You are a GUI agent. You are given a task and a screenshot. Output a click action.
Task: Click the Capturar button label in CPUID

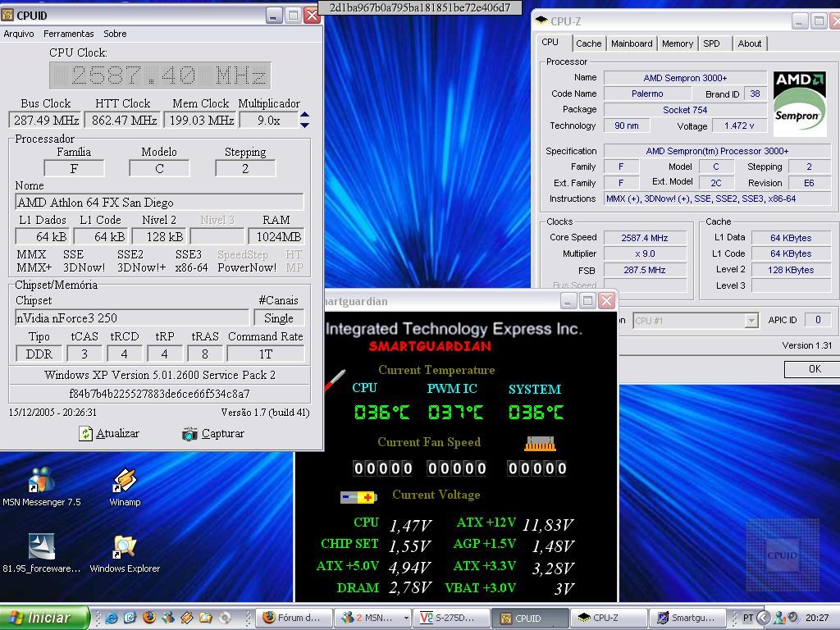tap(222, 433)
